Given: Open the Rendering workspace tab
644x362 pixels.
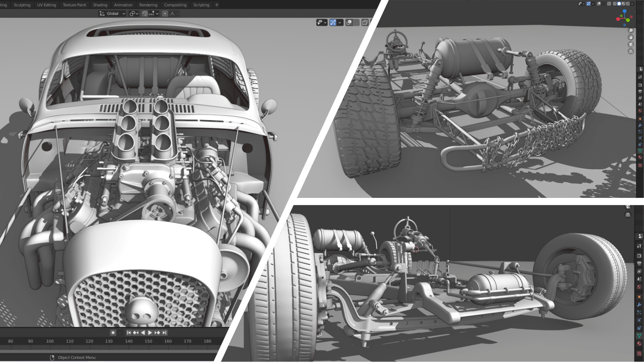Looking at the screenshot, I should tap(148, 5).
